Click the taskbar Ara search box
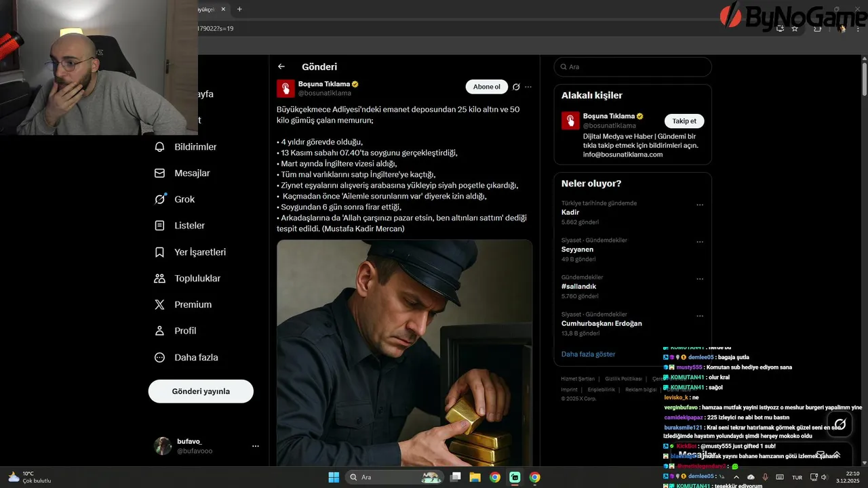The width and height of the screenshot is (868, 488). 395,477
